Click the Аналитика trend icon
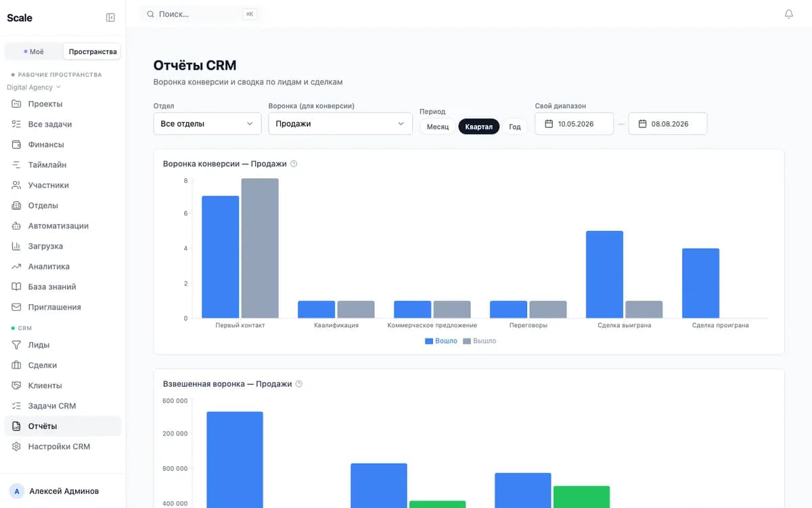Screen dimensions: 812x508 tap(16, 266)
